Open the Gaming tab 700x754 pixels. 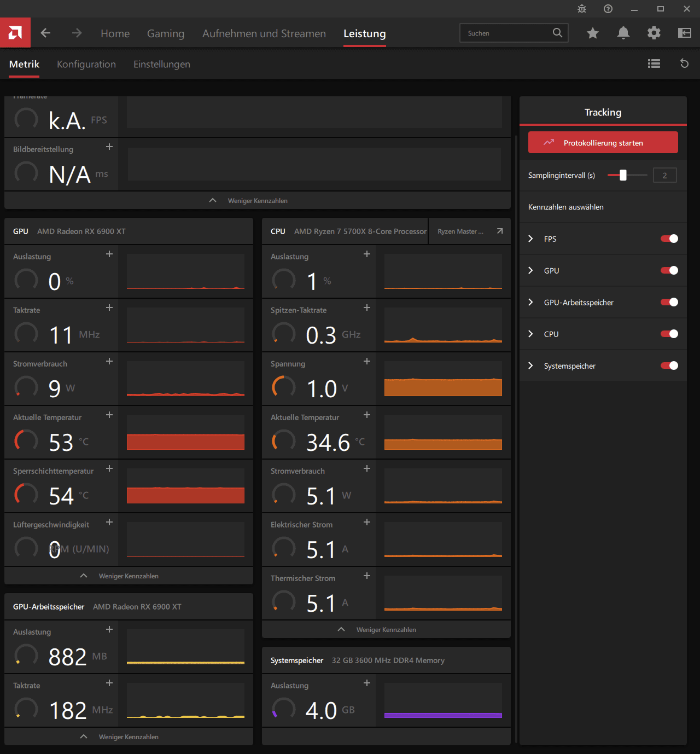pyautogui.click(x=166, y=33)
